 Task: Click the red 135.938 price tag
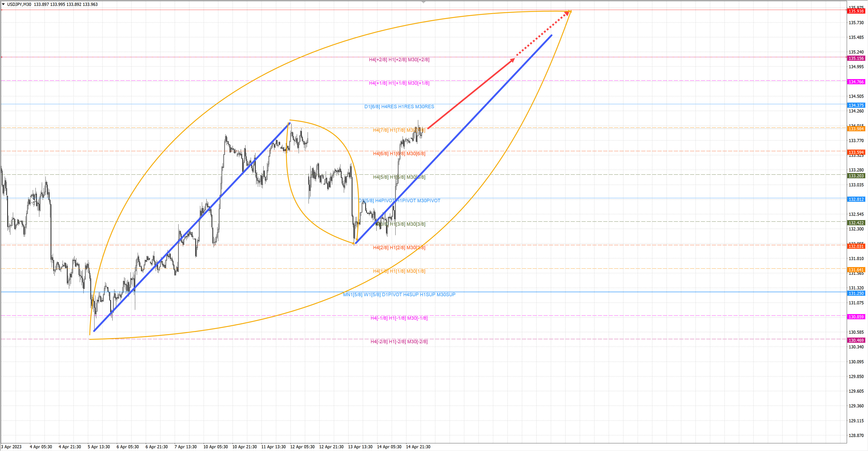pos(856,11)
